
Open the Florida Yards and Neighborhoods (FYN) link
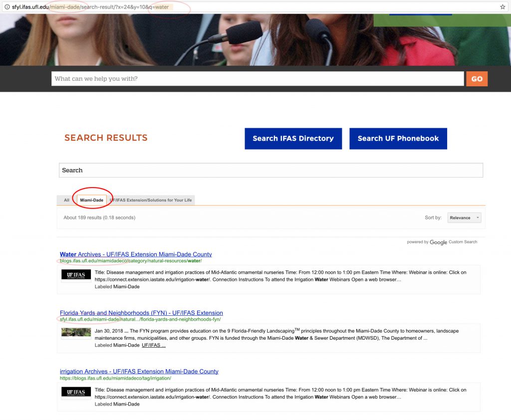pyautogui.click(x=141, y=313)
